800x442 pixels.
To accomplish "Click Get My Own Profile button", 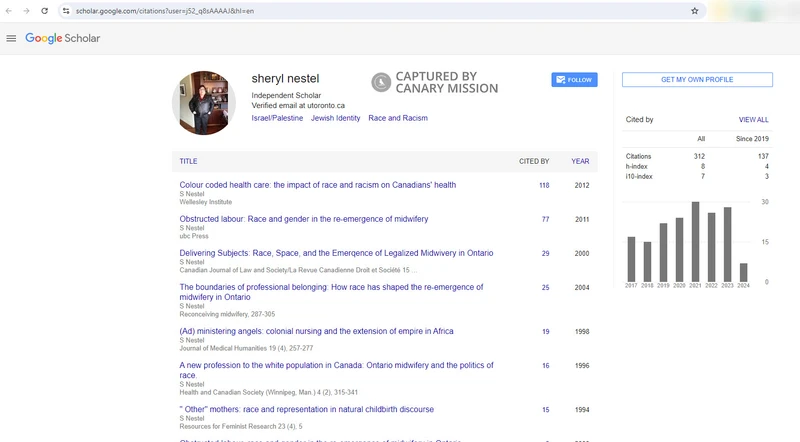I will click(697, 80).
